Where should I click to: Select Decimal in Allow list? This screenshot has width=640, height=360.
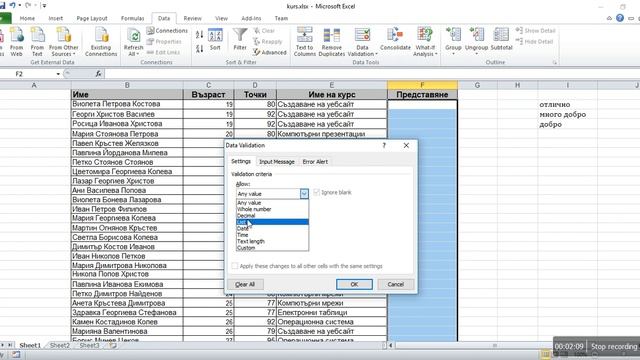[x=272, y=216]
